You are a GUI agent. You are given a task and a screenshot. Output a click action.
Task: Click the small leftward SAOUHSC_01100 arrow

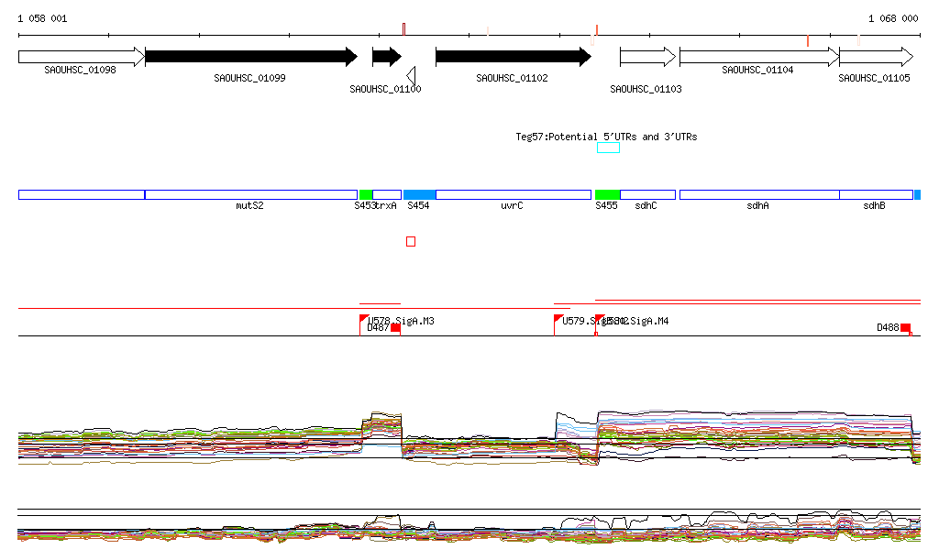click(411, 76)
